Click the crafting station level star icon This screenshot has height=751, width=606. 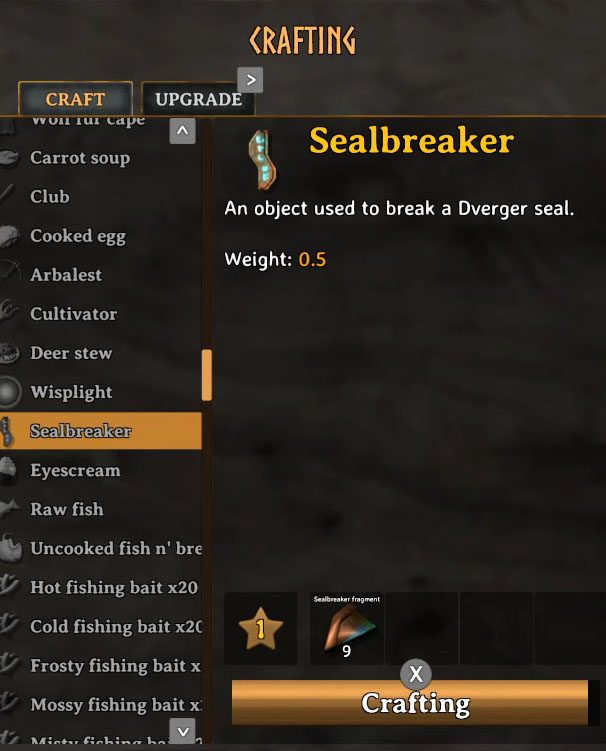pos(261,628)
